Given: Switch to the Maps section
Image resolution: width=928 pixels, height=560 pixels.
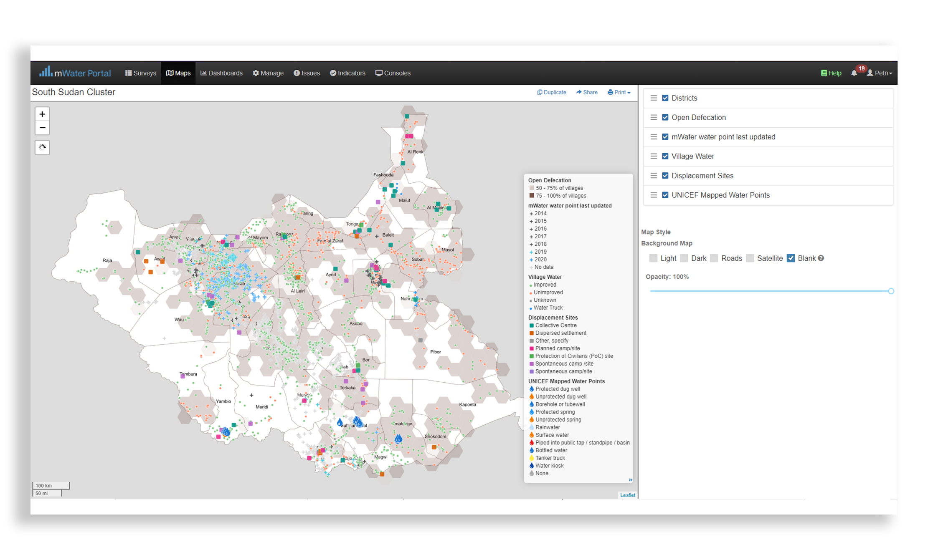Looking at the screenshot, I should (178, 73).
